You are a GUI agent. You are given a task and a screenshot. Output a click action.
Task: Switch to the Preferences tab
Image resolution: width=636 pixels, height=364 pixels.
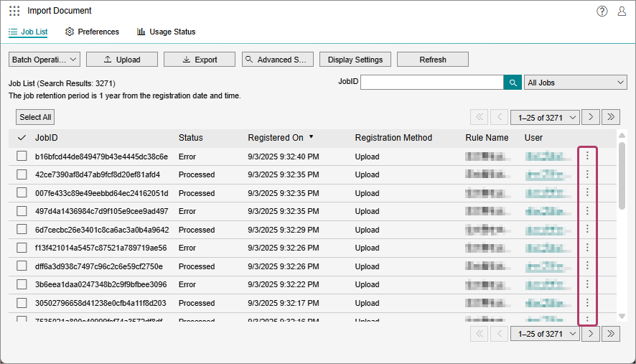point(92,32)
